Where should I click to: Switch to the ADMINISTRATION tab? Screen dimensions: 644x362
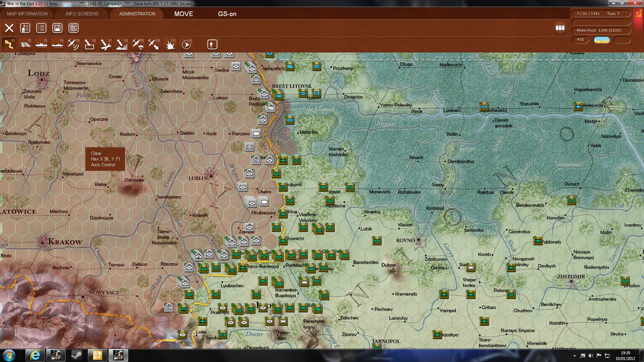[137, 14]
